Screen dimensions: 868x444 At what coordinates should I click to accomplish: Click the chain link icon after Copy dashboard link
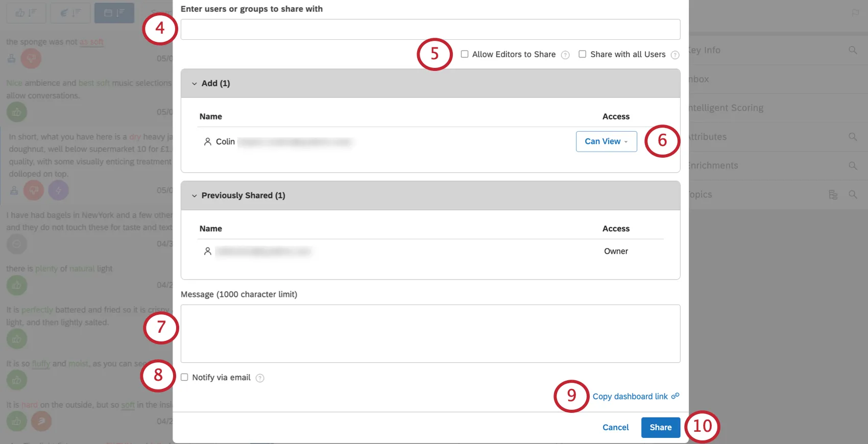point(675,396)
